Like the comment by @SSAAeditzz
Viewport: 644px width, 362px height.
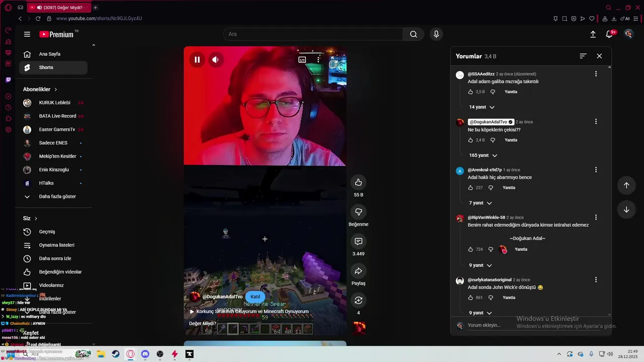click(470, 92)
